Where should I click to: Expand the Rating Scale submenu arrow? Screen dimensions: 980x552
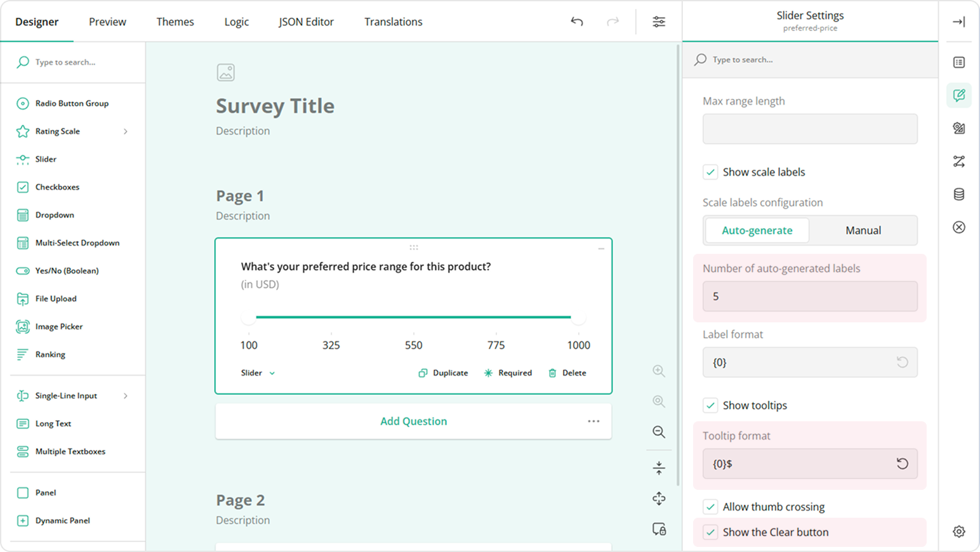pyautogui.click(x=126, y=131)
